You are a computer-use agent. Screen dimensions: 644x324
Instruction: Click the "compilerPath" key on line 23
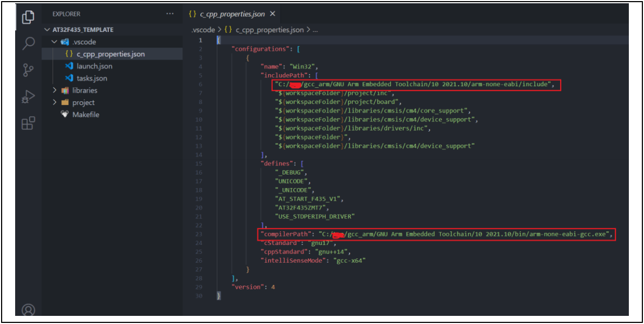pos(286,234)
